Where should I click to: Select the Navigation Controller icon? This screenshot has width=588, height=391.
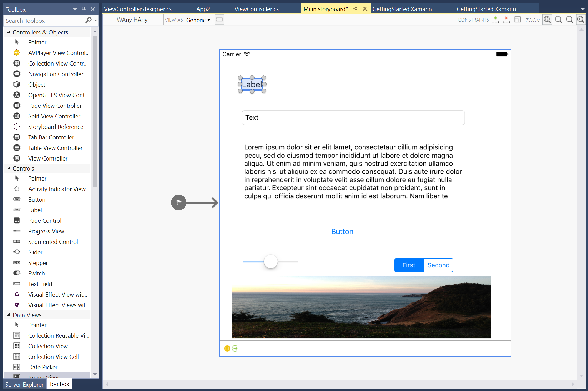tap(16, 74)
